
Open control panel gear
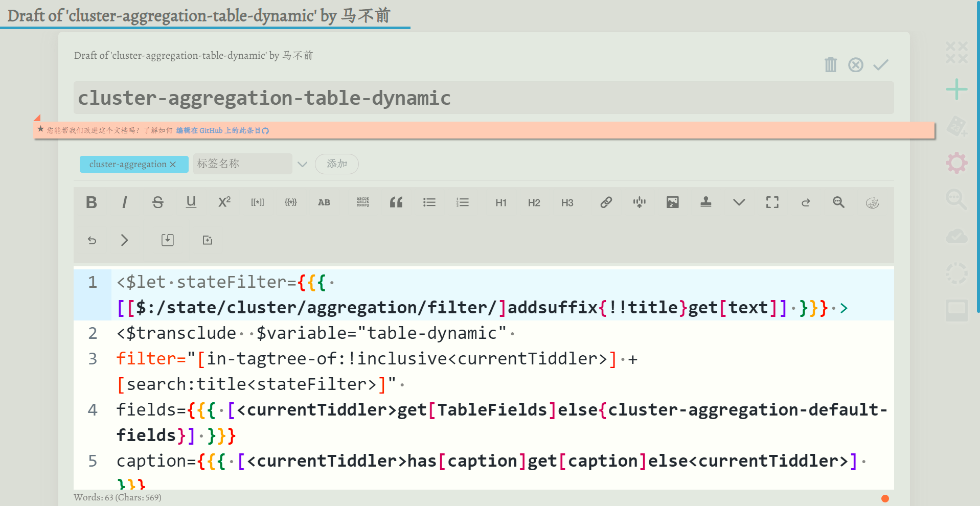point(956,163)
